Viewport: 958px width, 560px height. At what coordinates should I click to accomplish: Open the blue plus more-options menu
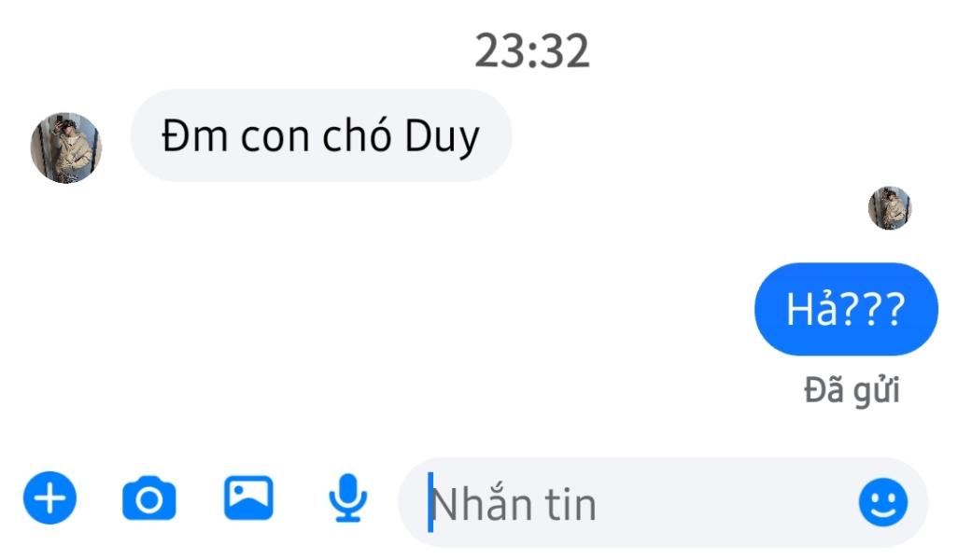(x=49, y=497)
